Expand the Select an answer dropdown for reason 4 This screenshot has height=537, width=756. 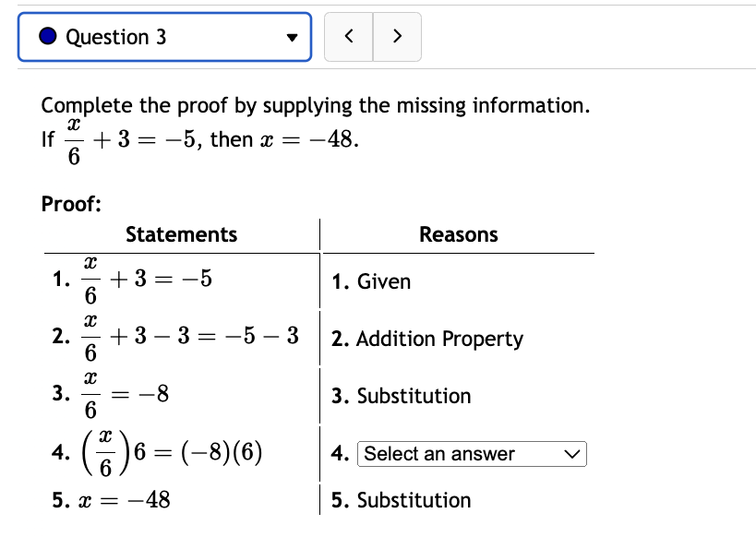pos(471,453)
